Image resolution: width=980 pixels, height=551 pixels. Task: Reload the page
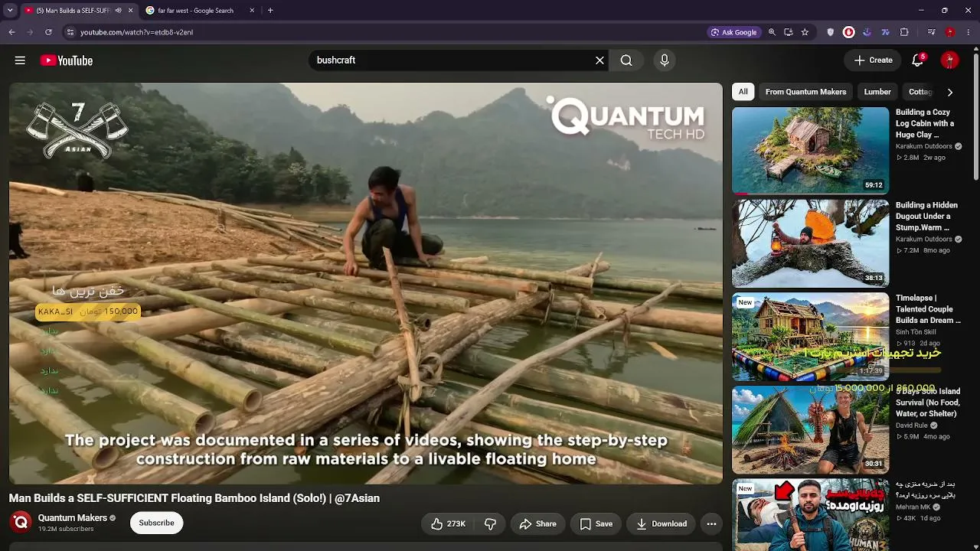[48, 32]
